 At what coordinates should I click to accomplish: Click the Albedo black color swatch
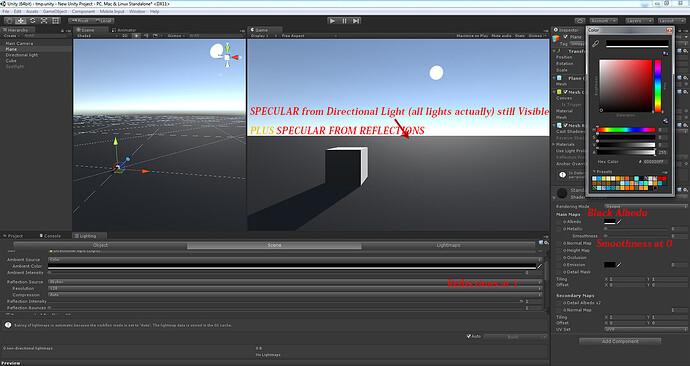click(x=609, y=222)
